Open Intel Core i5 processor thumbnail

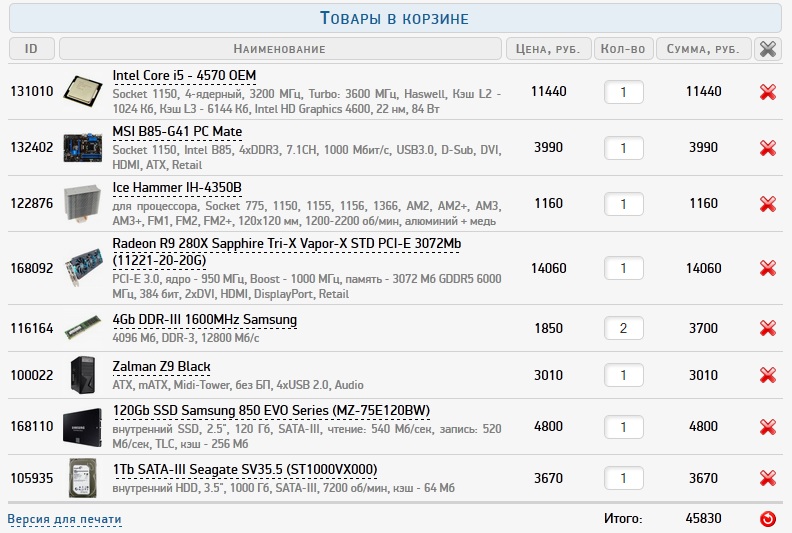pos(83,91)
